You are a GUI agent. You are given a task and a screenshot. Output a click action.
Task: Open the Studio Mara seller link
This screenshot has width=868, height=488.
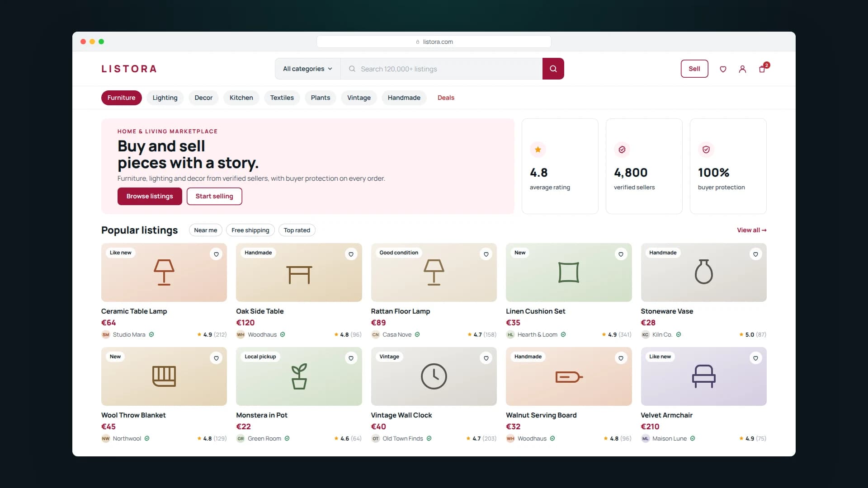pyautogui.click(x=129, y=335)
